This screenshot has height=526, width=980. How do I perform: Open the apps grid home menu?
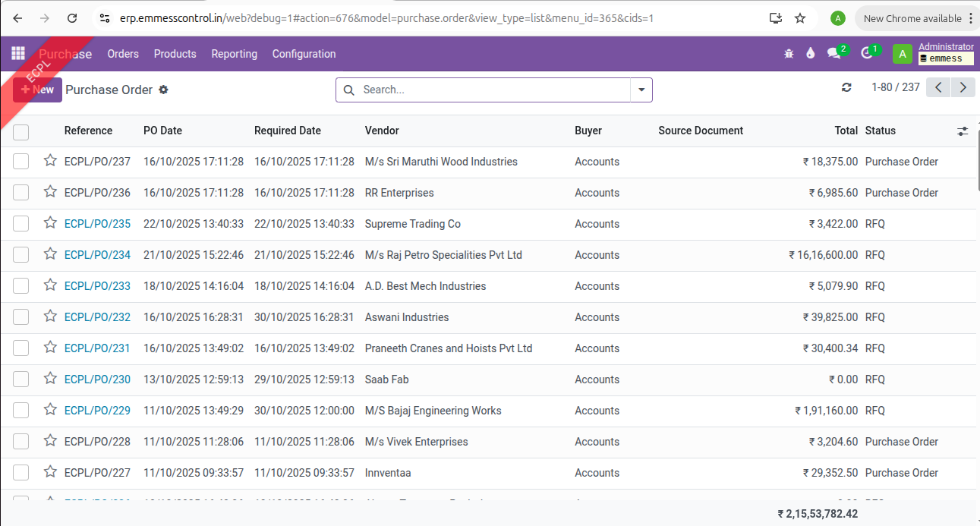tap(17, 54)
